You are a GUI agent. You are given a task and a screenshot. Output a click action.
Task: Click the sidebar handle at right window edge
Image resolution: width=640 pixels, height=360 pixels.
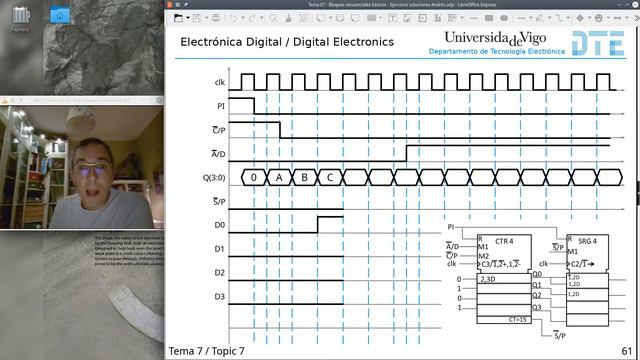click(x=638, y=193)
